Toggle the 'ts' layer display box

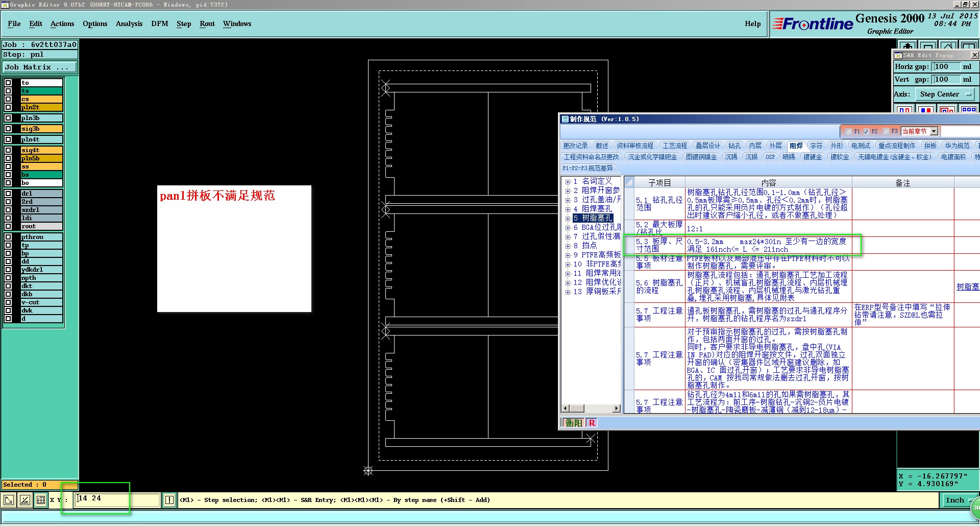point(8,91)
